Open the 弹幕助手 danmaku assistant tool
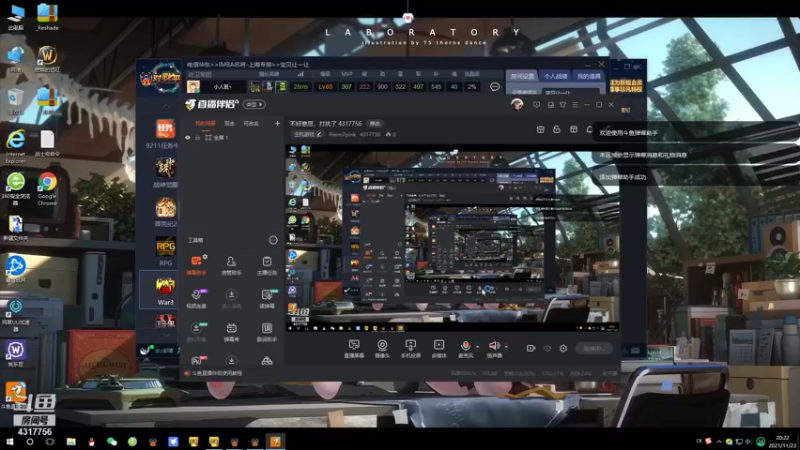Screen dimensions: 800x450 pos(196,265)
